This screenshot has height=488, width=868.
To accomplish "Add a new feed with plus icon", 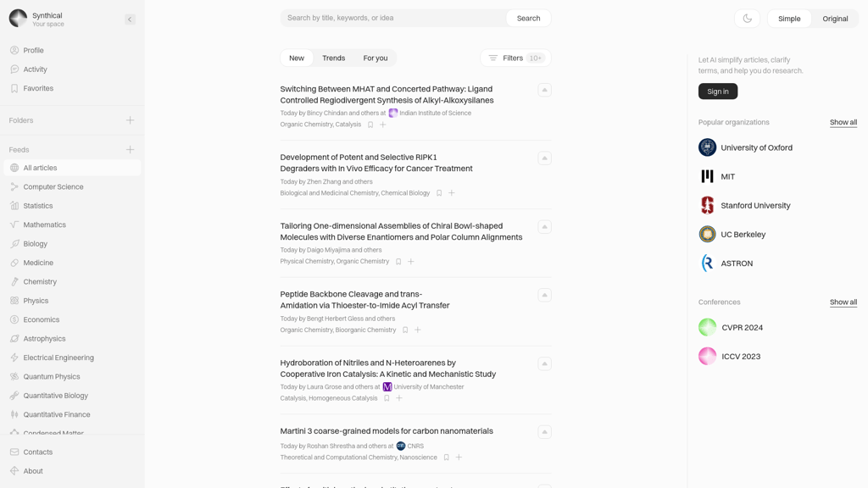I will coord(130,150).
